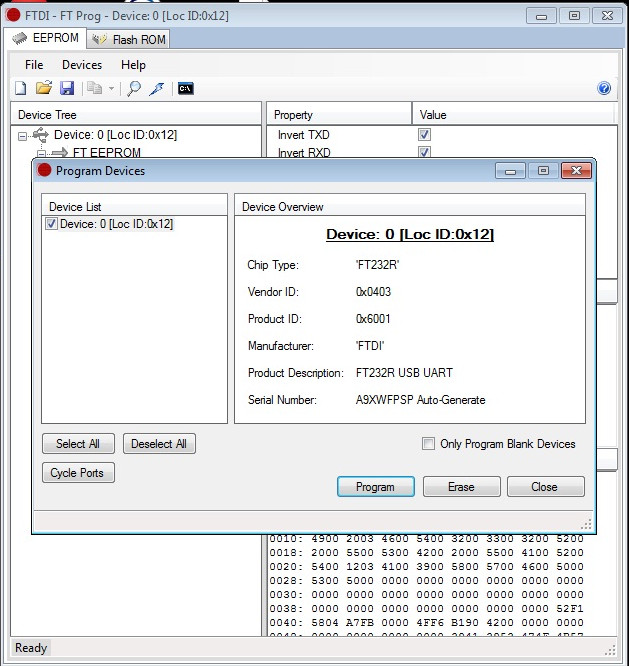The height and width of the screenshot is (666, 629).
Task: Collapse the FT EEPROM tree node
Action: [41, 153]
